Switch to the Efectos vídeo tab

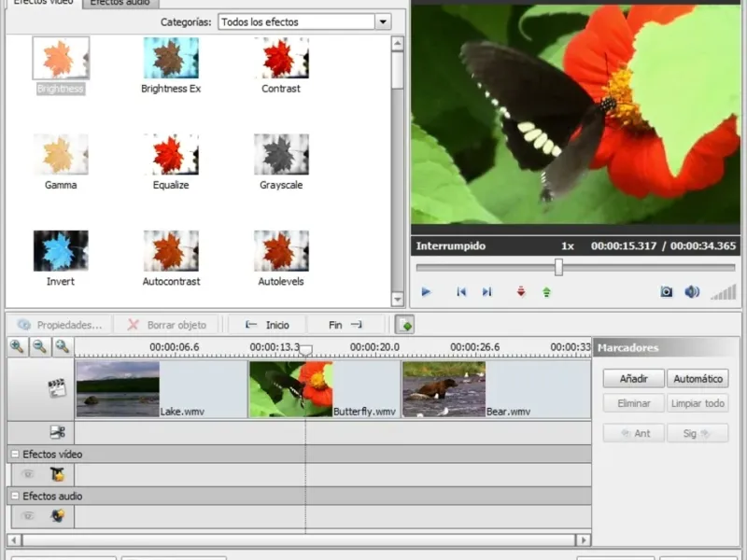tap(43, 3)
